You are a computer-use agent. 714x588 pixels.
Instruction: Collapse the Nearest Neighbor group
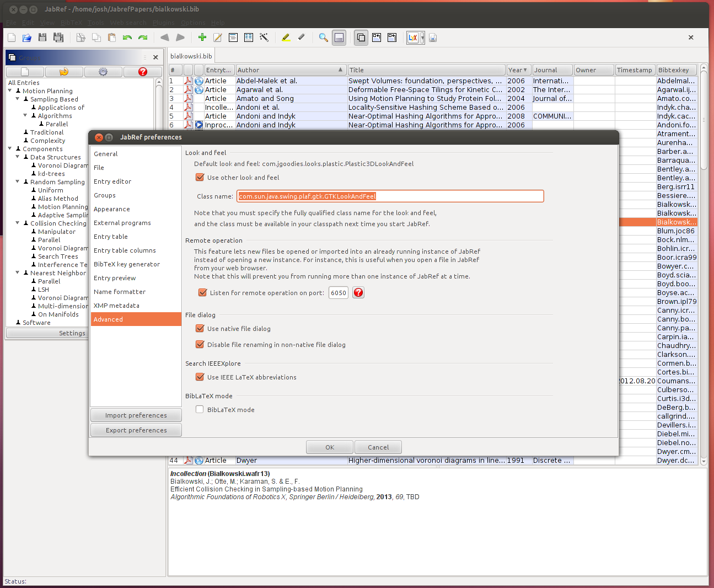pos(18,272)
